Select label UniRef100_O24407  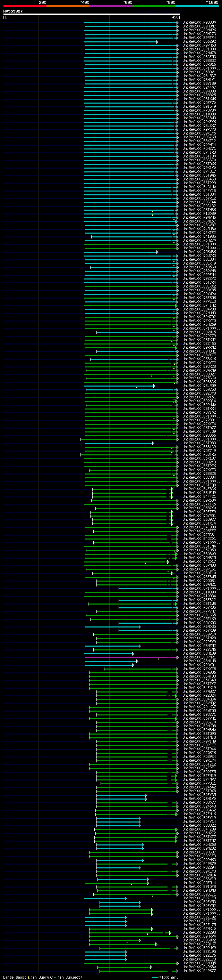199,88
